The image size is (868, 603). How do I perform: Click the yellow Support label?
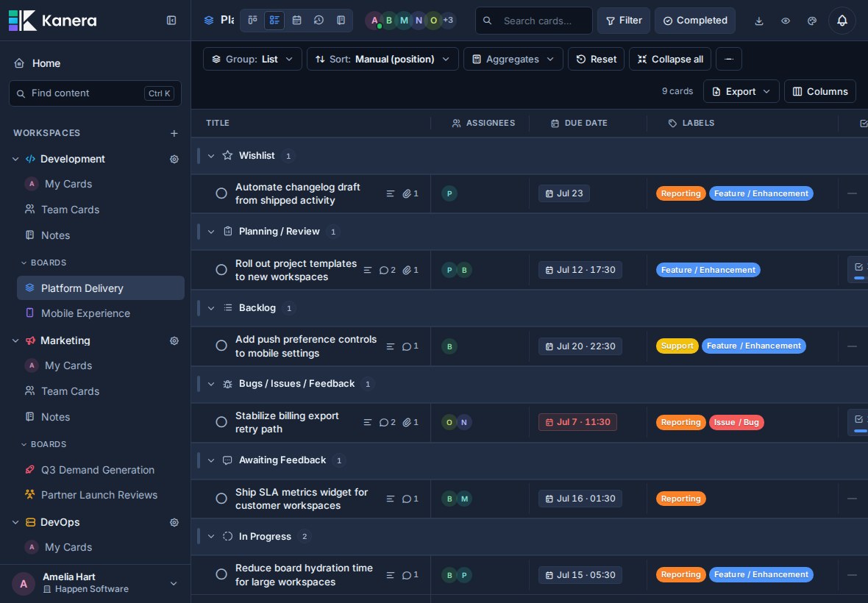tap(677, 346)
